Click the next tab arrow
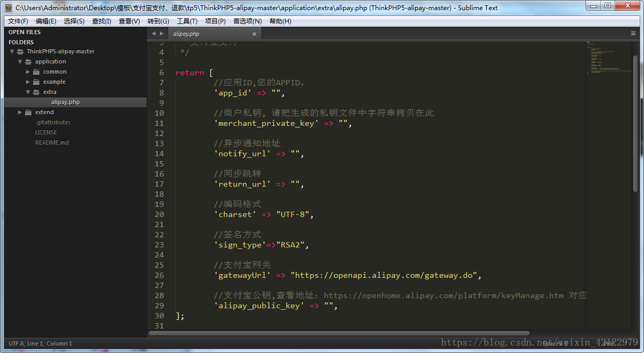Image resolution: width=644 pixels, height=353 pixels. coord(162,34)
